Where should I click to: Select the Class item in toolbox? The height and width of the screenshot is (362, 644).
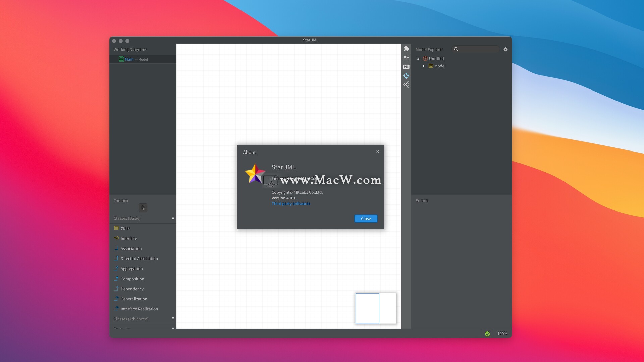(x=125, y=228)
